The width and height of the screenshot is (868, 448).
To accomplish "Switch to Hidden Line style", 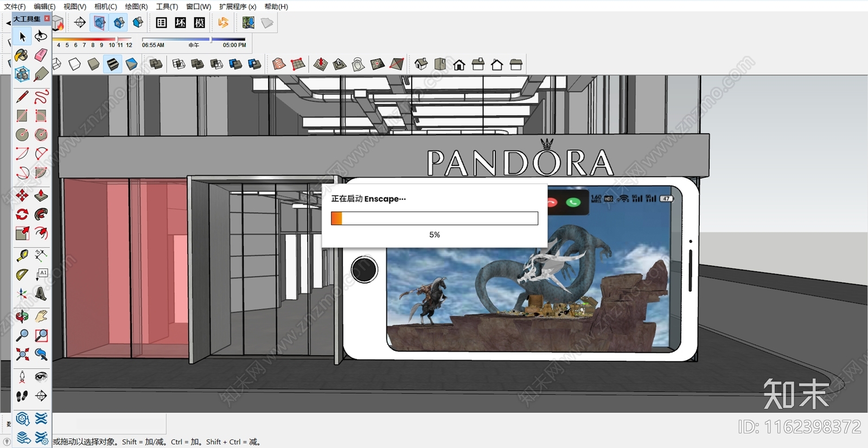I will click(75, 65).
